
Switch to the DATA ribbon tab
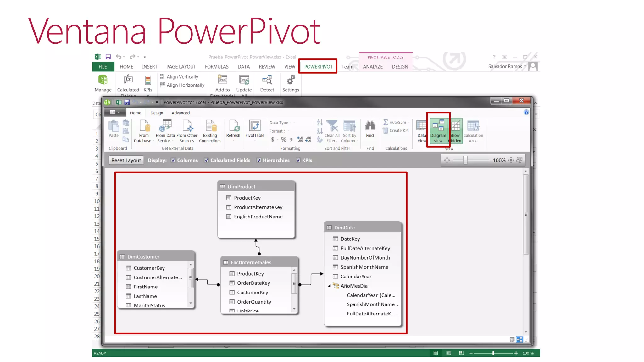tap(243, 67)
